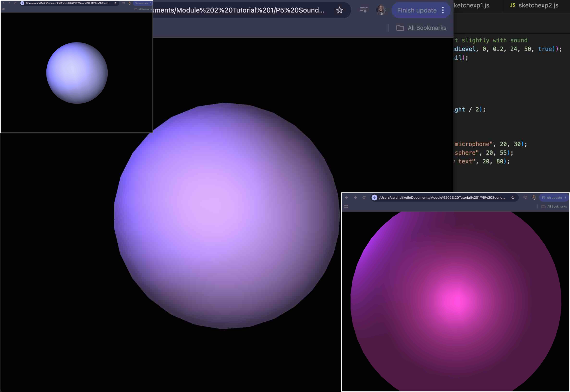This screenshot has height=392, width=570.
Task: Click the 'microphone"' string in code editor
Action: click(x=473, y=144)
